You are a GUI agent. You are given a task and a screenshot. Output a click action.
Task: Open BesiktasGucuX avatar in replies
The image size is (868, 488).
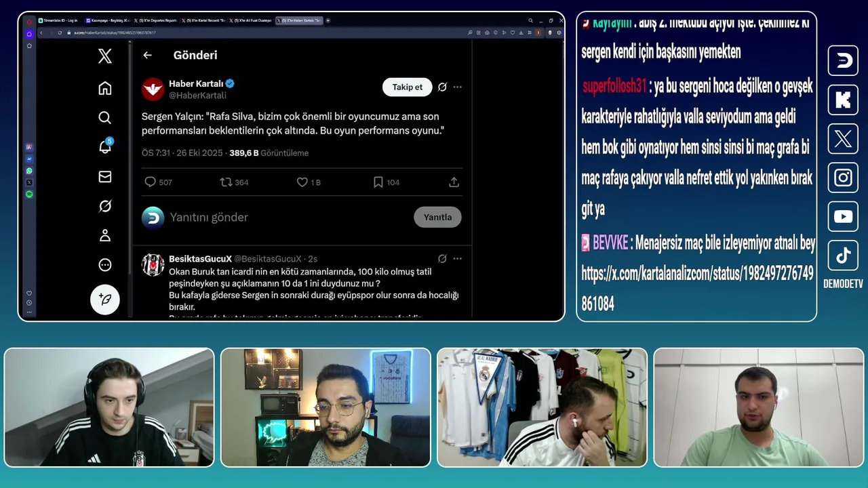pyautogui.click(x=153, y=265)
